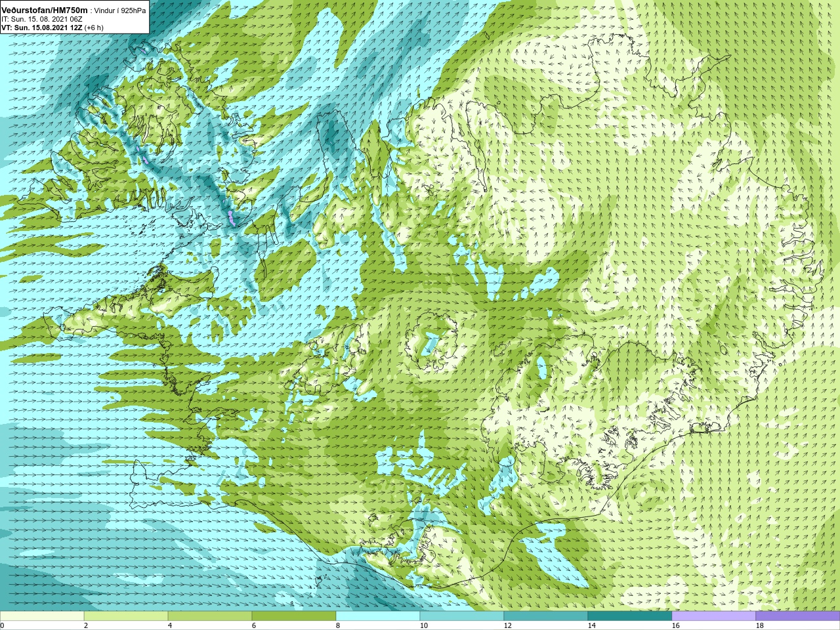The width and height of the screenshot is (840, 630).
Task: Click the teal 12–14 legend swatch
Action: 546,616
